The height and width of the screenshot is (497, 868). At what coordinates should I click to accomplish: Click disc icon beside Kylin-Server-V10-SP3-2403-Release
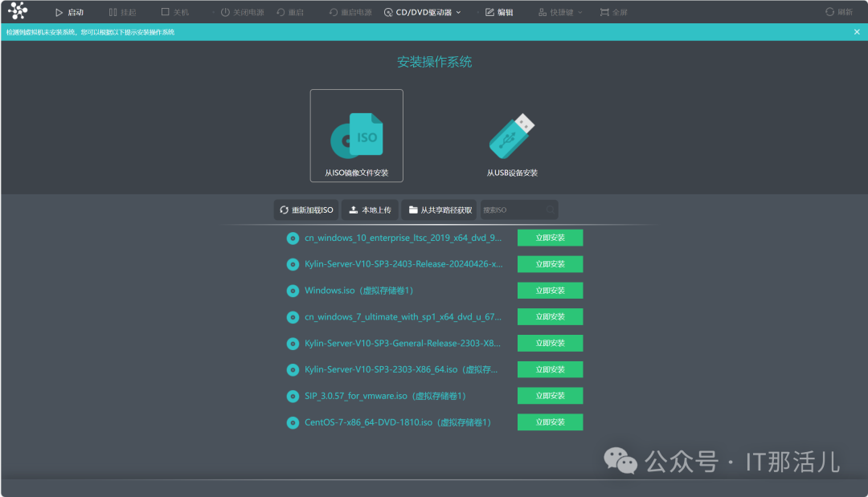tap(293, 264)
